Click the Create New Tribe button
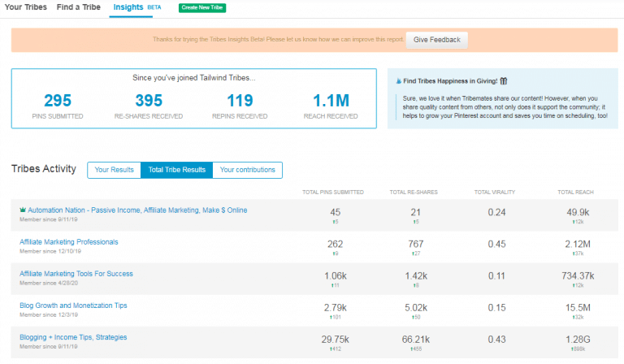The width and height of the screenshot is (624, 364). 202,7
